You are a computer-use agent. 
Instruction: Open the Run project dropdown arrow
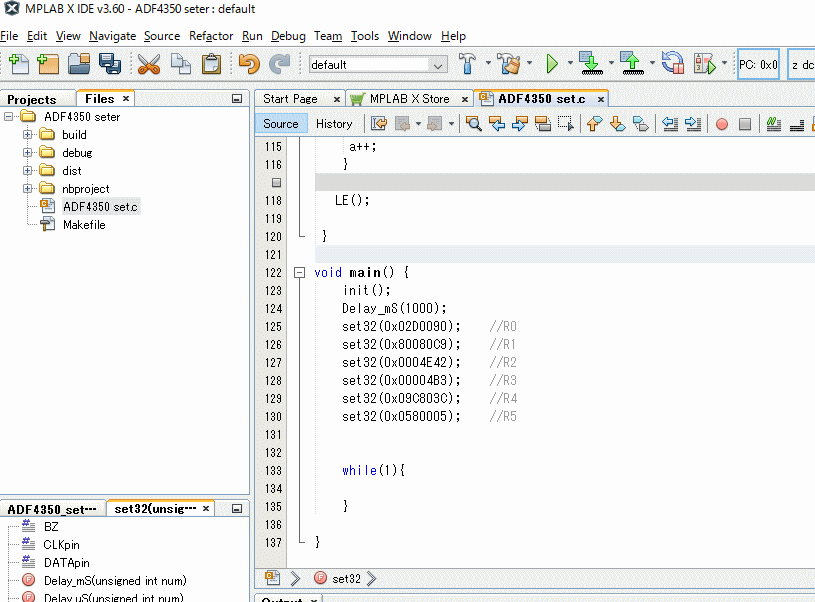[x=570, y=63]
